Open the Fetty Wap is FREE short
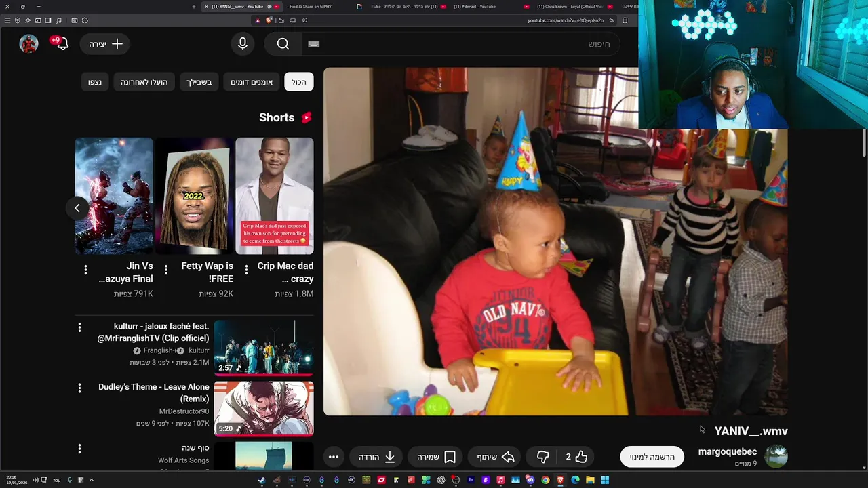Viewport: 868px width, 488px height. coord(195,196)
